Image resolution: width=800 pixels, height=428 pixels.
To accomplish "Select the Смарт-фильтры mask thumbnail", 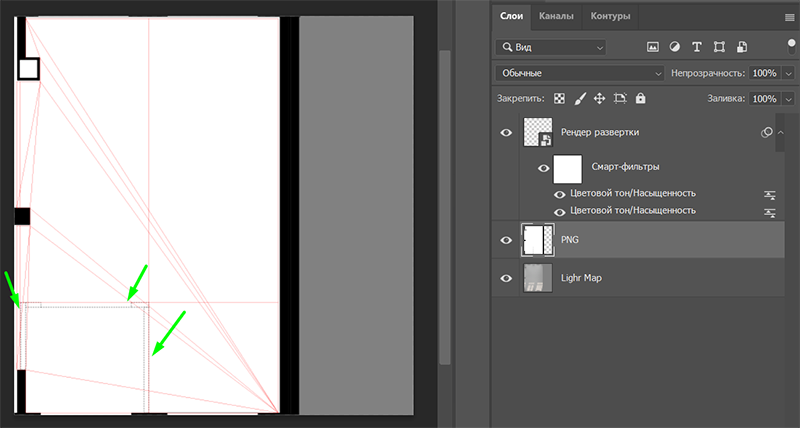I will click(x=567, y=169).
